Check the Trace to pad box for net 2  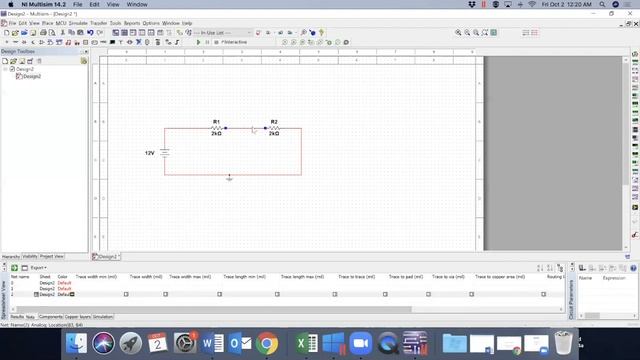pos(428,294)
